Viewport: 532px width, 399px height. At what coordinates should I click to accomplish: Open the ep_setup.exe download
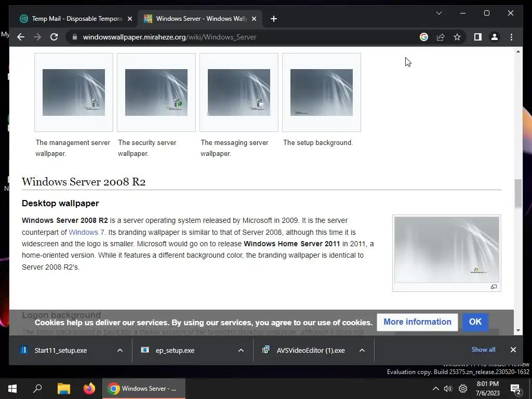175,350
